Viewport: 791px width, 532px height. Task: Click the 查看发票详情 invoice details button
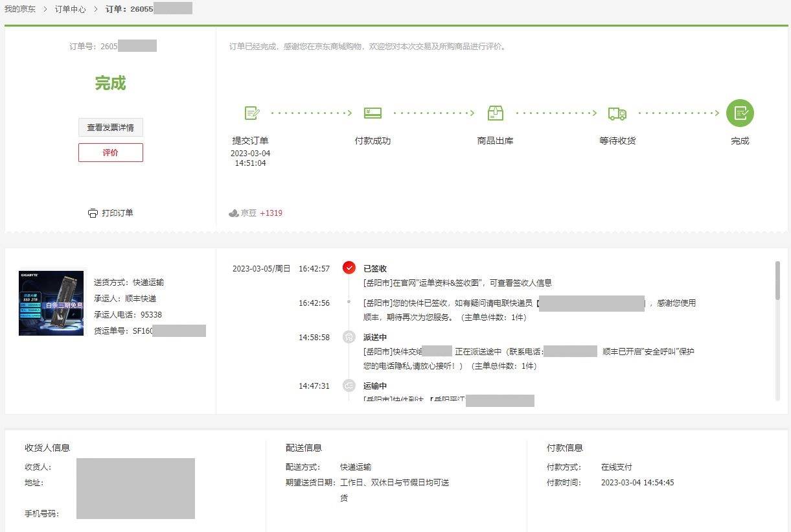coord(110,127)
